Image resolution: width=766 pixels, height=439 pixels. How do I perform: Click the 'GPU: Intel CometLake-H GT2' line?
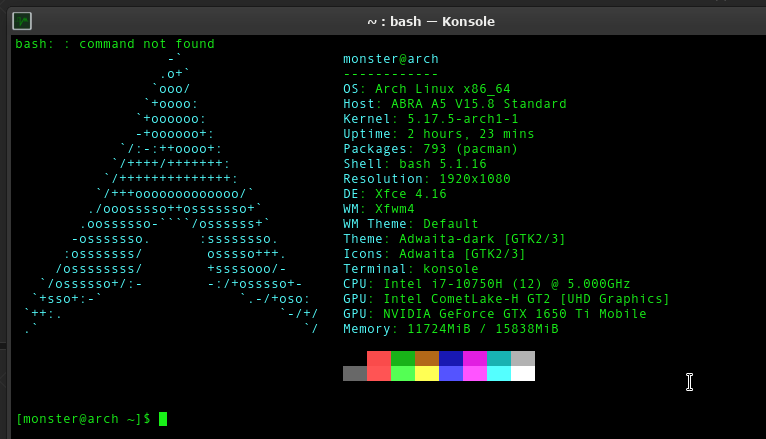(506, 299)
